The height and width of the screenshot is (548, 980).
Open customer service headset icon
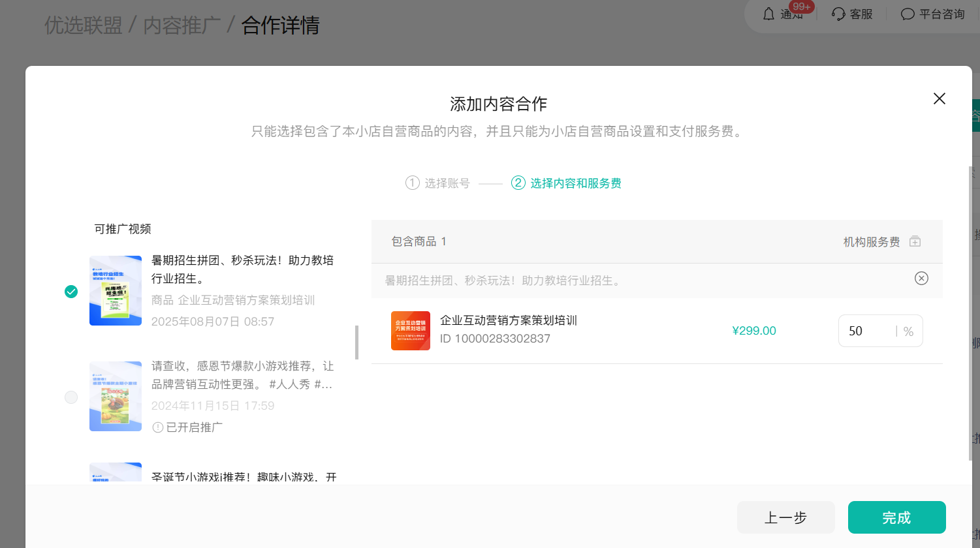coord(838,14)
